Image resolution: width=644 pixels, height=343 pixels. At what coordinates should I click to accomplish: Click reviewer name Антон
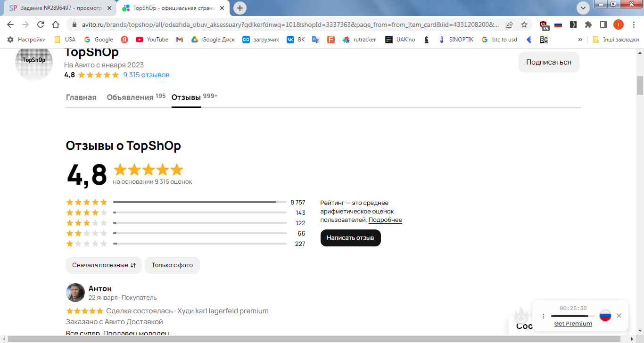[x=100, y=288]
